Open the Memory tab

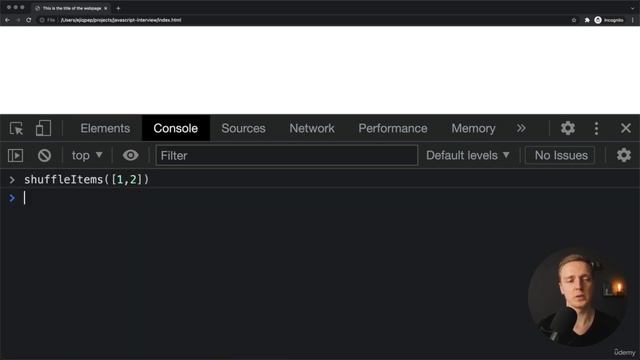[473, 128]
